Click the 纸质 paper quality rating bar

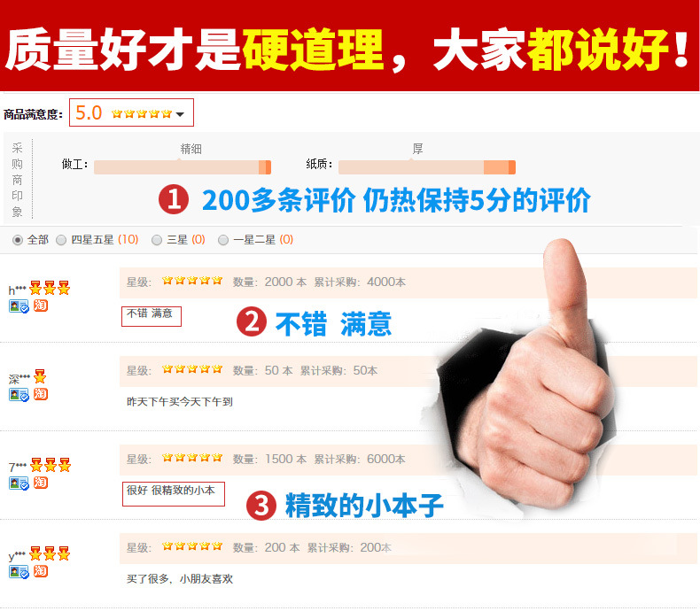(x=427, y=167)
